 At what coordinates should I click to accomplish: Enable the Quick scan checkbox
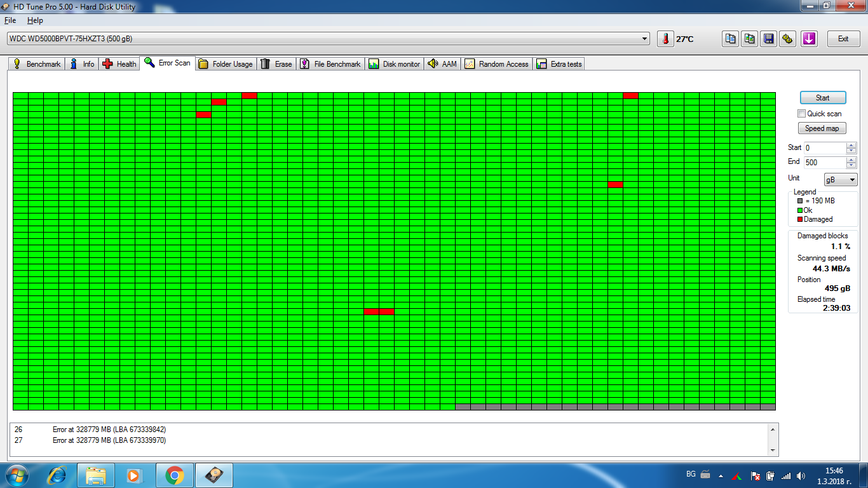point(802,114)
